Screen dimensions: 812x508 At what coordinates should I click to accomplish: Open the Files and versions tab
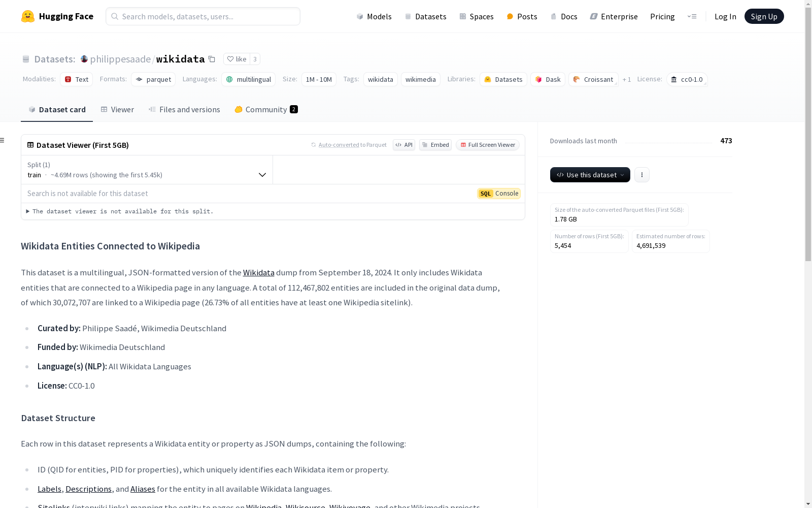[x=184, y=110]
